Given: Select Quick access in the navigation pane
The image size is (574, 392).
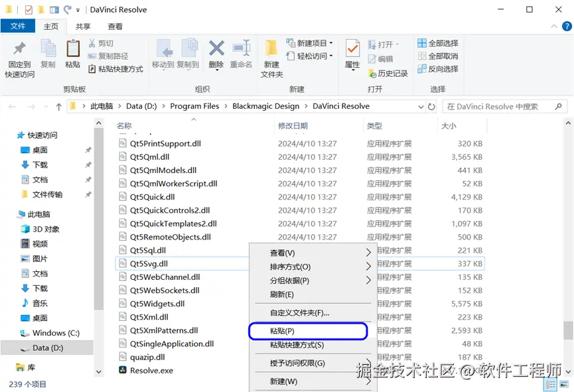Looking at the screenshot, I should tap(37, 135).
